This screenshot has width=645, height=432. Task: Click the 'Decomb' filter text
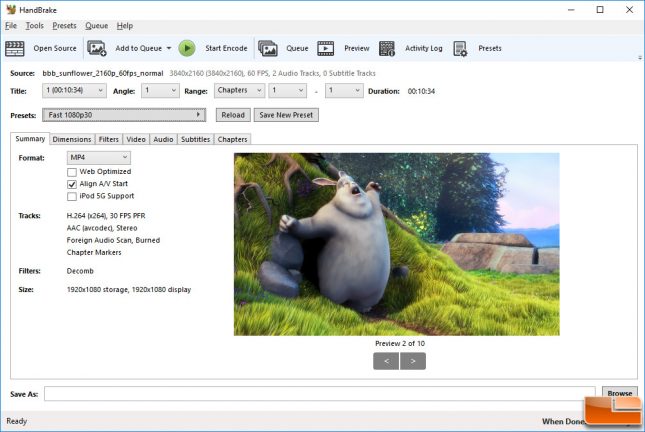80,271
